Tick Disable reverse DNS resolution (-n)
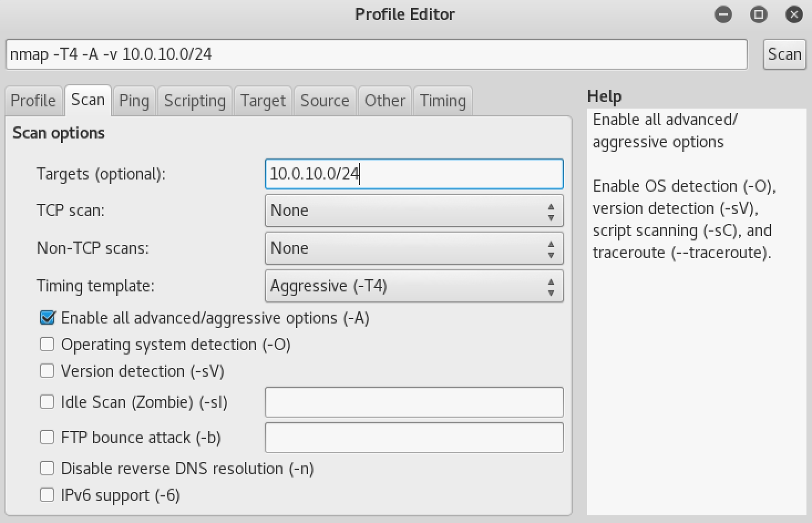This screenshot has width=812, height=523. click(48, 469)
